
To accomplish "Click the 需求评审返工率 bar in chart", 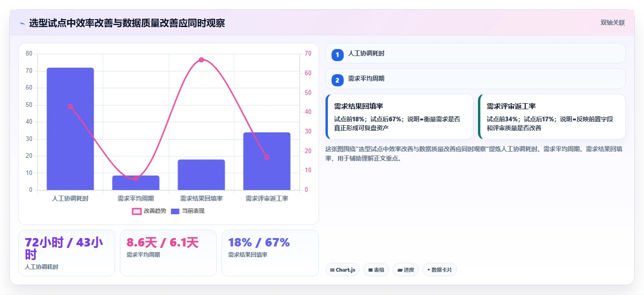I will point(267,161).
